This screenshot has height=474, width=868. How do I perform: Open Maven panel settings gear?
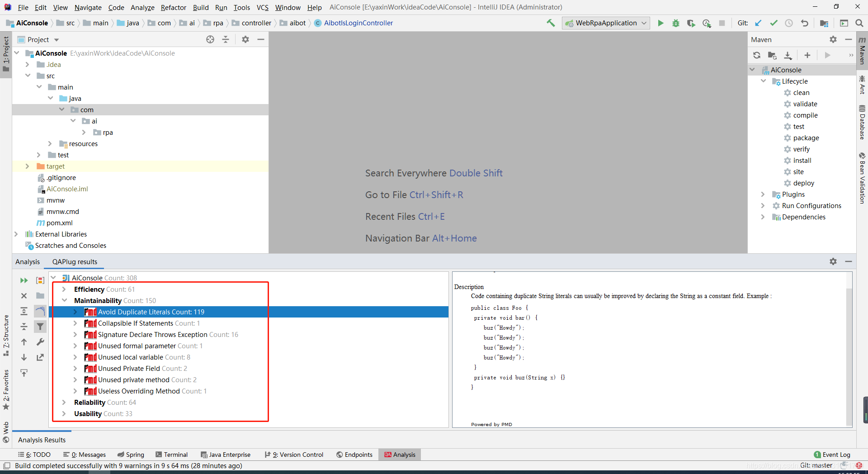coord(833,40)
